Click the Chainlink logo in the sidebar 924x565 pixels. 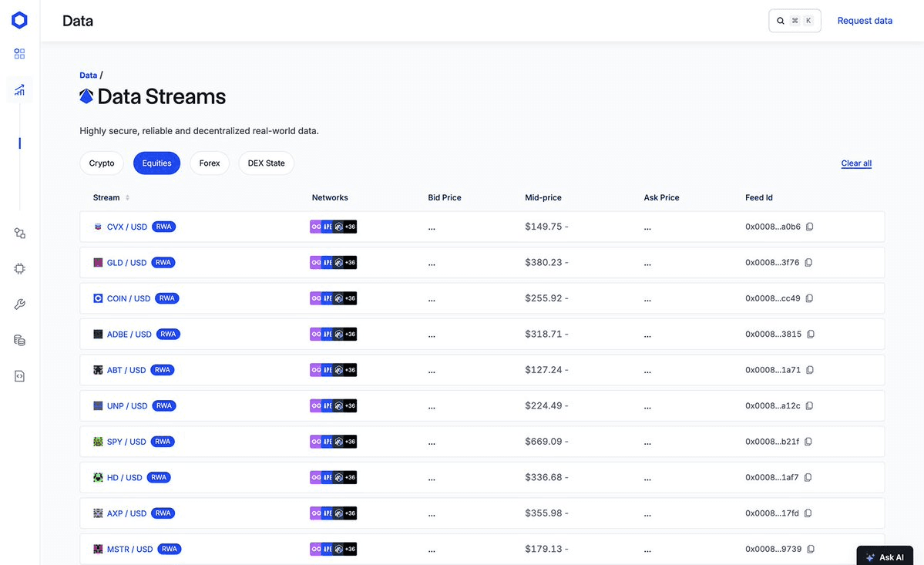point(19,20)
